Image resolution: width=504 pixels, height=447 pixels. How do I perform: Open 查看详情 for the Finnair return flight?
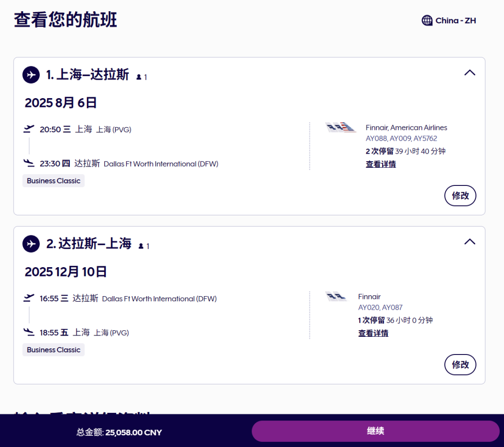pyautogui.click(x=373, y=333)
